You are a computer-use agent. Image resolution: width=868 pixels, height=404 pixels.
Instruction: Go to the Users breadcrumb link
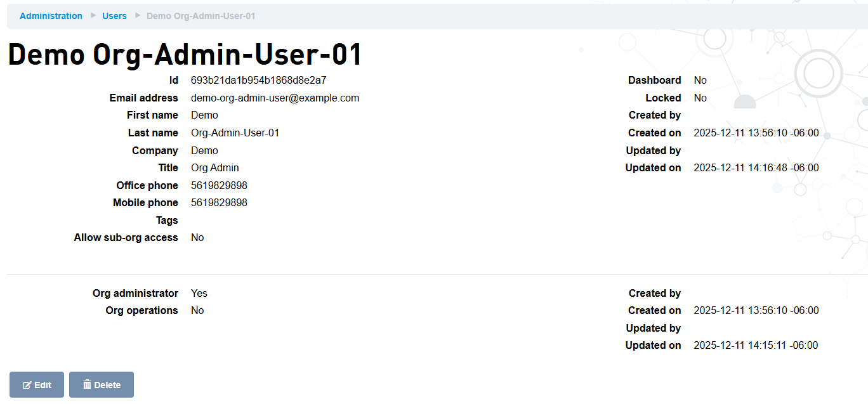[114, 16]
